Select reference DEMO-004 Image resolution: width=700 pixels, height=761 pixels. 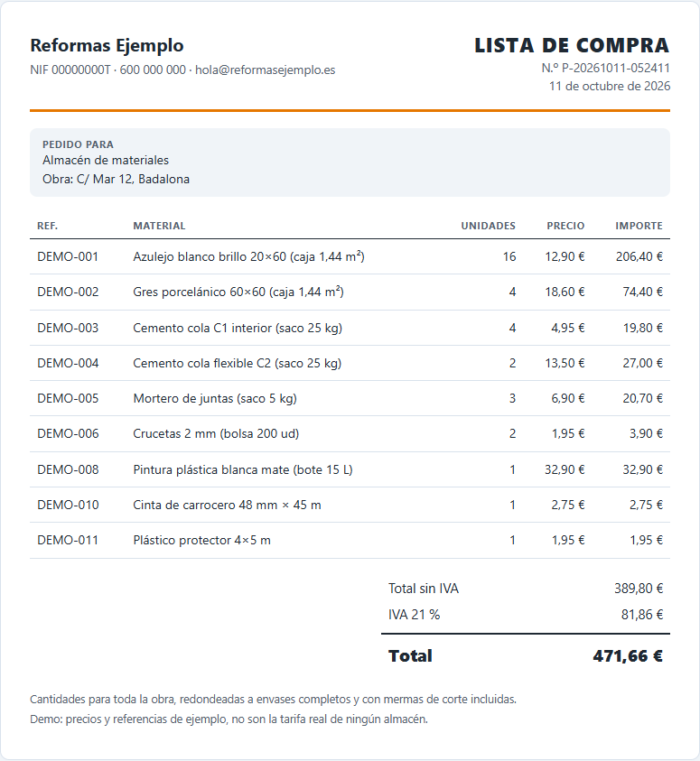pyautogui.click(x=68, y=364)
